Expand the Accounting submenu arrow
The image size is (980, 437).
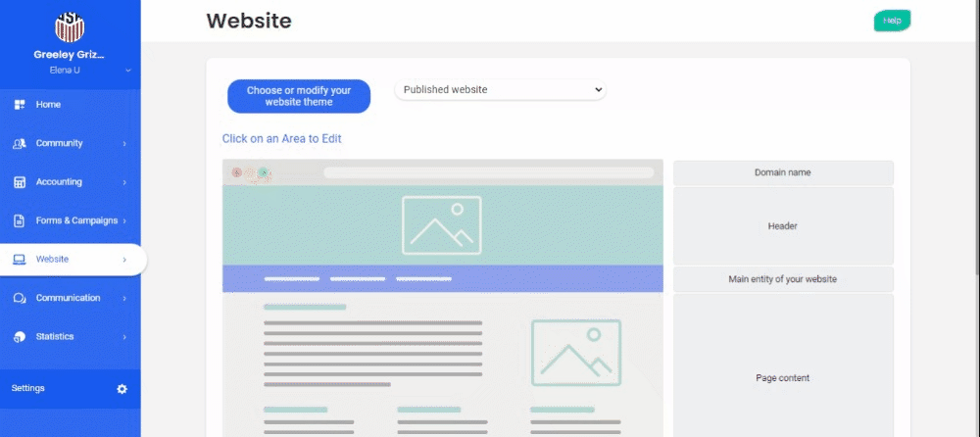pos(124,182)
